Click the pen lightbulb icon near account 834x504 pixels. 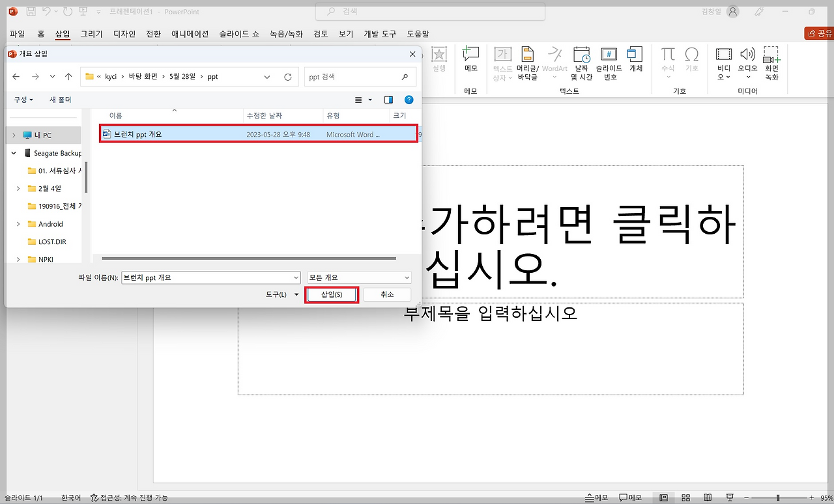[758, 12]
